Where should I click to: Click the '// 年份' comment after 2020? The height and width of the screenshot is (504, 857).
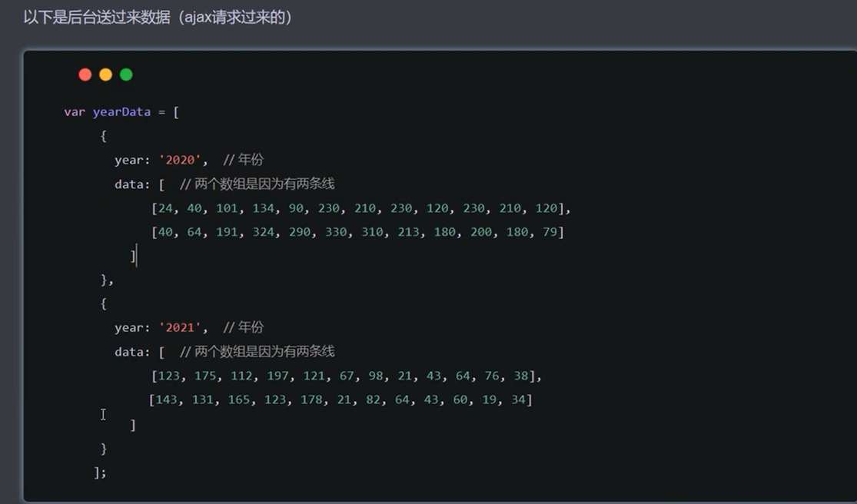tap(243, 160)
